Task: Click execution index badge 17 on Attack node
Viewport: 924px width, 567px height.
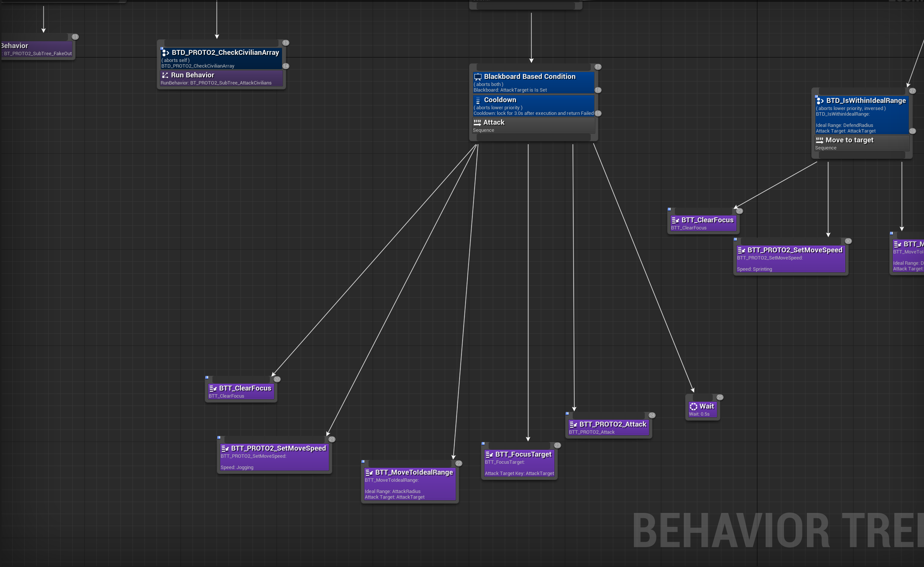Action: tap(598, 67)
